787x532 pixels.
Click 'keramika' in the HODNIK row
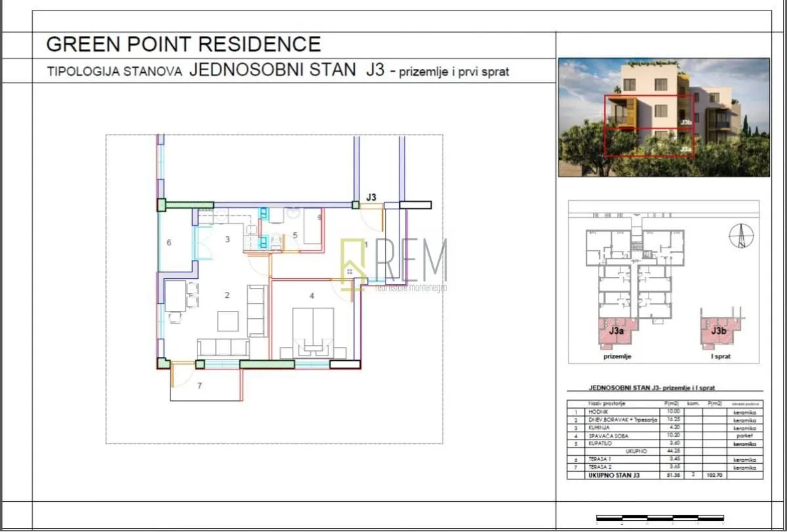[x=745, y=412]
